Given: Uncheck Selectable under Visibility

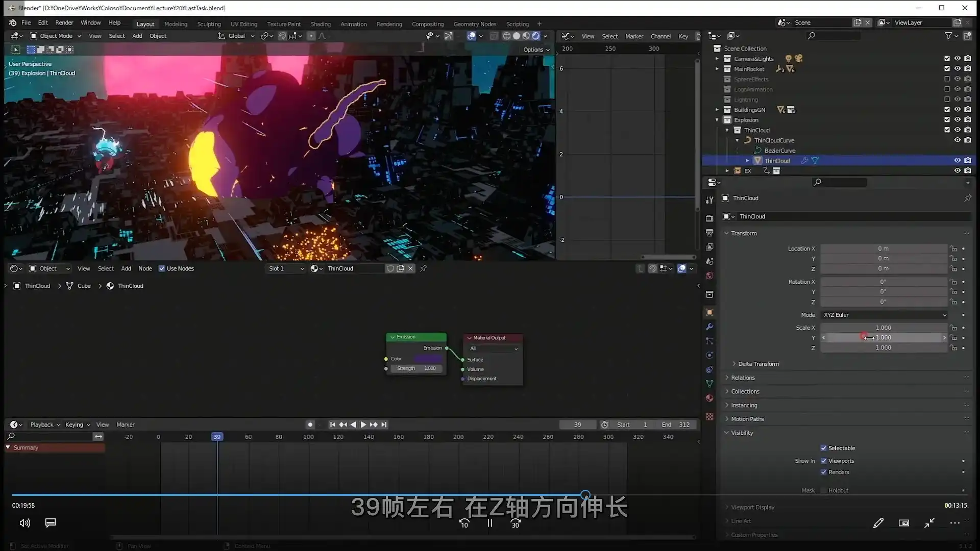Looking at the screenshot, I should pyautogui.click(x=823, y=448).
